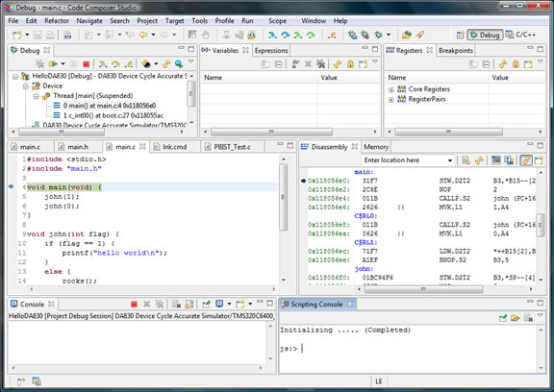Toggle Show Type Names in Registers toolbar
The height and width of the screenshot is (392, 554).
pos(473,63)
